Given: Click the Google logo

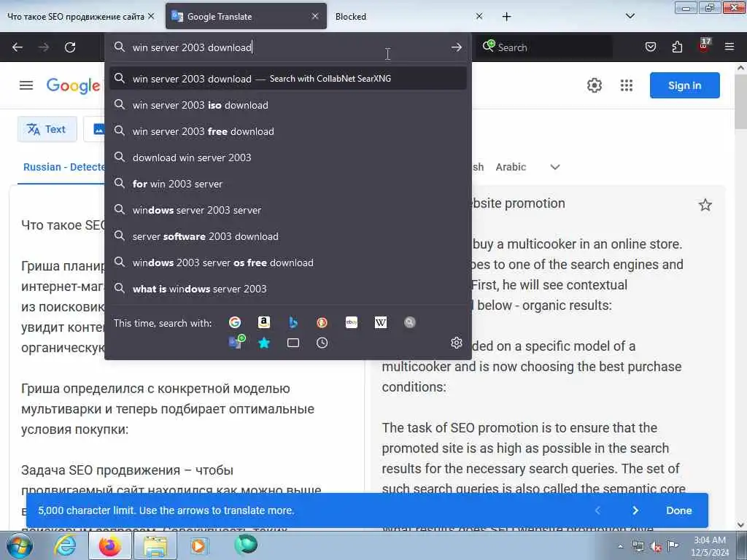Looking at the screenshot, I should [73, 86].
